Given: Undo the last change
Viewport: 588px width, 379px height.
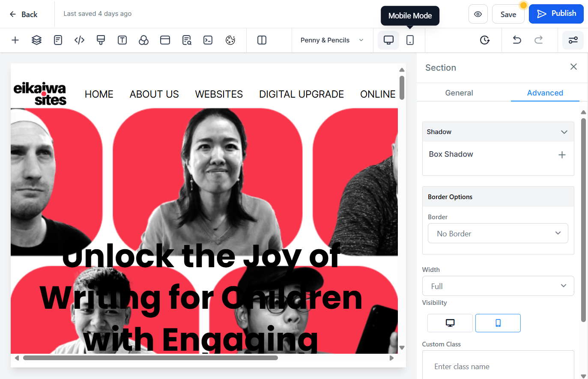Looking at the screenshot, I should pyautogui.click(x=517, y=40).
